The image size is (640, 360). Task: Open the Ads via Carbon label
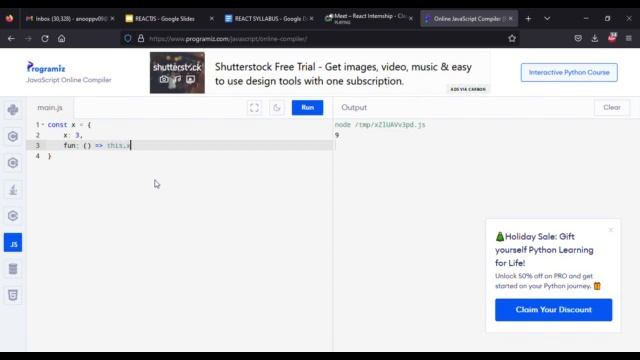468,89
